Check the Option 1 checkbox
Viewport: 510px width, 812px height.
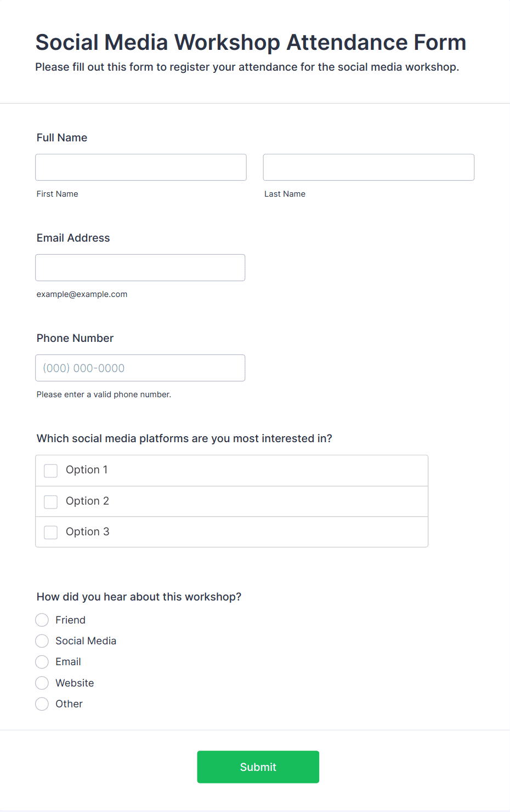[x=50, y=471]
